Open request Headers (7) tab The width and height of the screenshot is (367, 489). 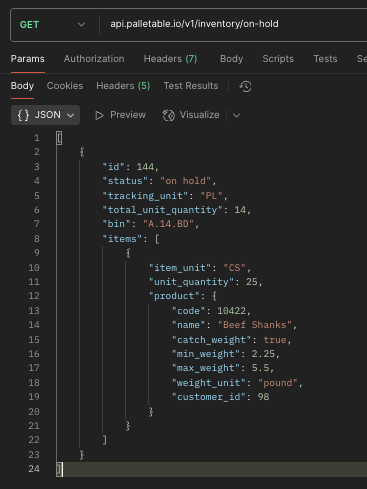(x=170, y=59)
